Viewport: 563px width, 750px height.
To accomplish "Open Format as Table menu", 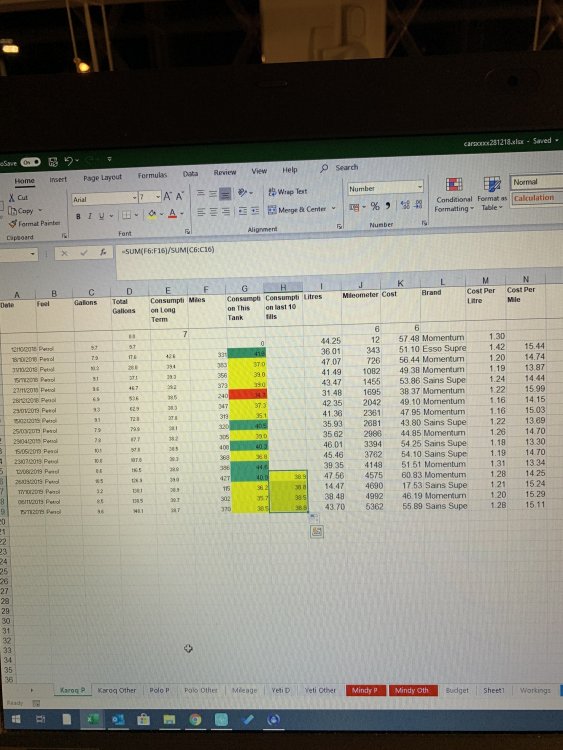I will (492, 194).
